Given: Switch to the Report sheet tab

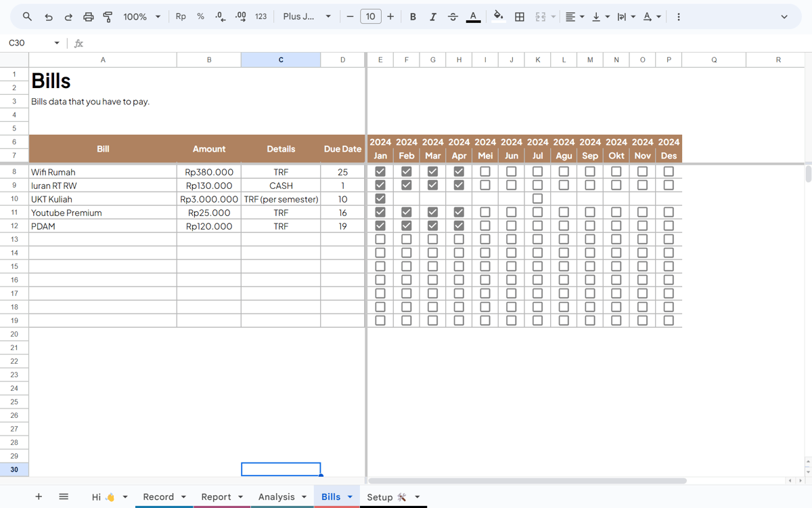Looking at the screenshot, I should (x=216, y=496).
